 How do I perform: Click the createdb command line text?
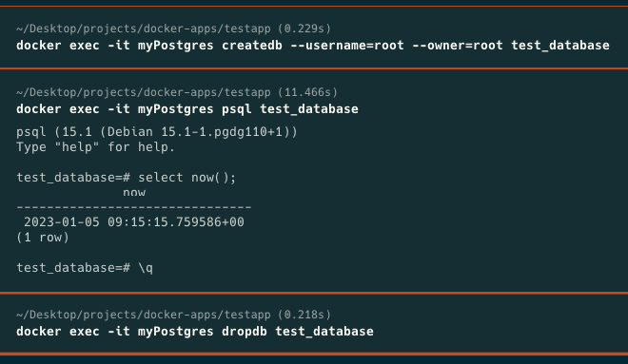(x=313, y=46)
